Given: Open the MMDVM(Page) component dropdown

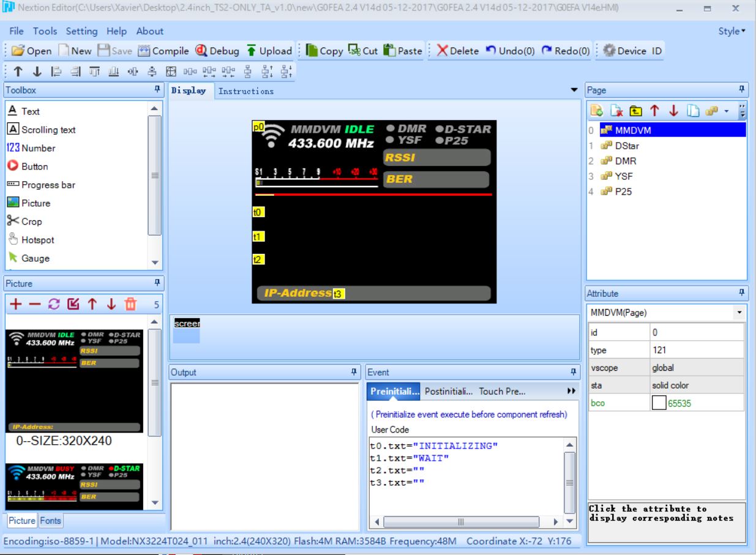Looking at the screenshot, I should [x=739, y=313].
